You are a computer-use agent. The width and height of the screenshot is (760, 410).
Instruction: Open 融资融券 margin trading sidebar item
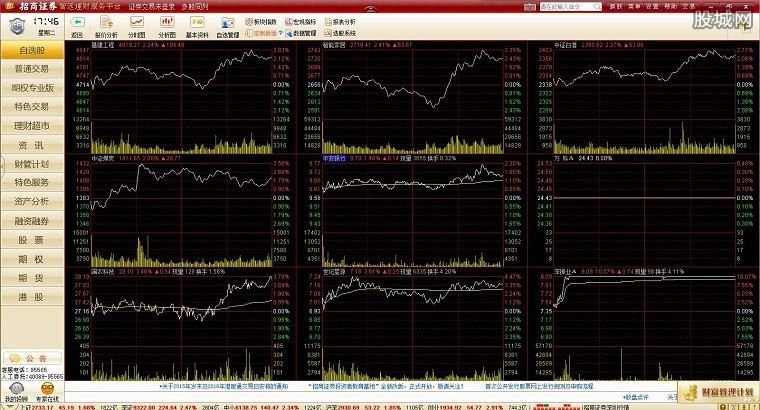pyautogui.click(x=30, y=221)
